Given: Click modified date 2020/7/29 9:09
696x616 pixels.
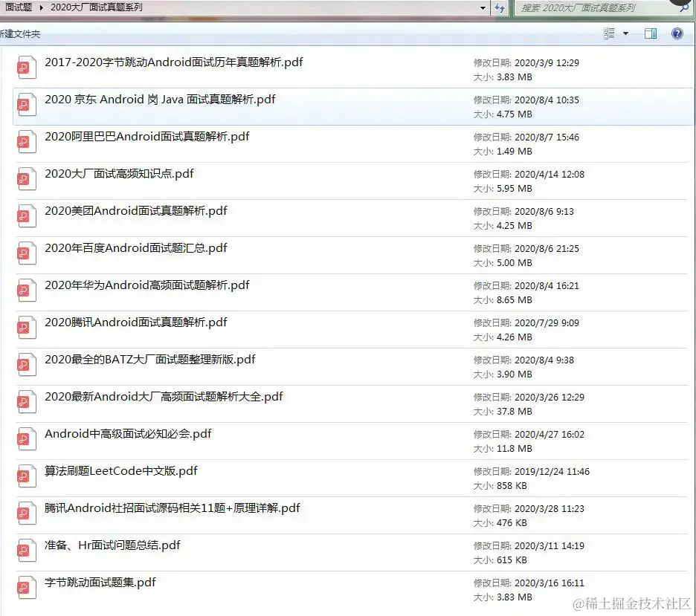Looking at the screenshot, I should tap(547, 323).
